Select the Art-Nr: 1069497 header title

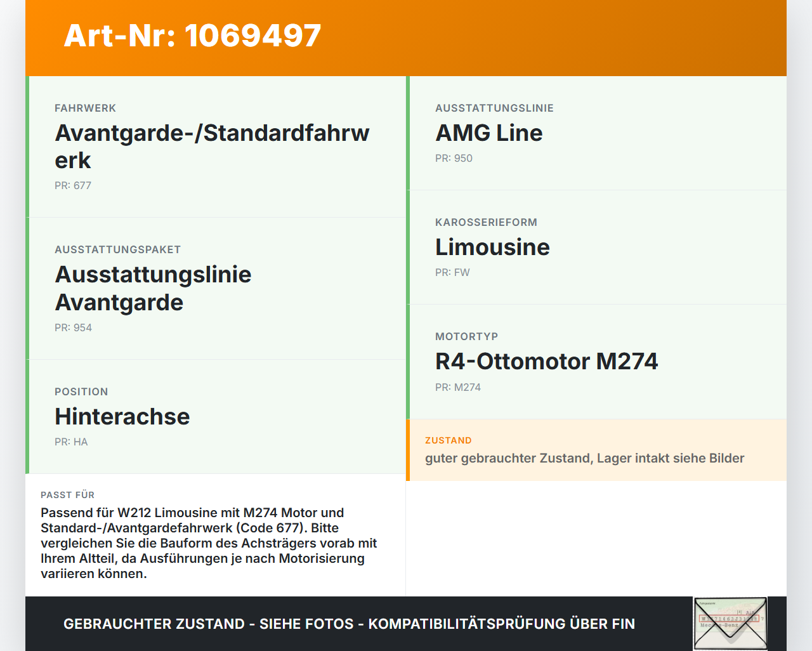(x=192, y=36)
